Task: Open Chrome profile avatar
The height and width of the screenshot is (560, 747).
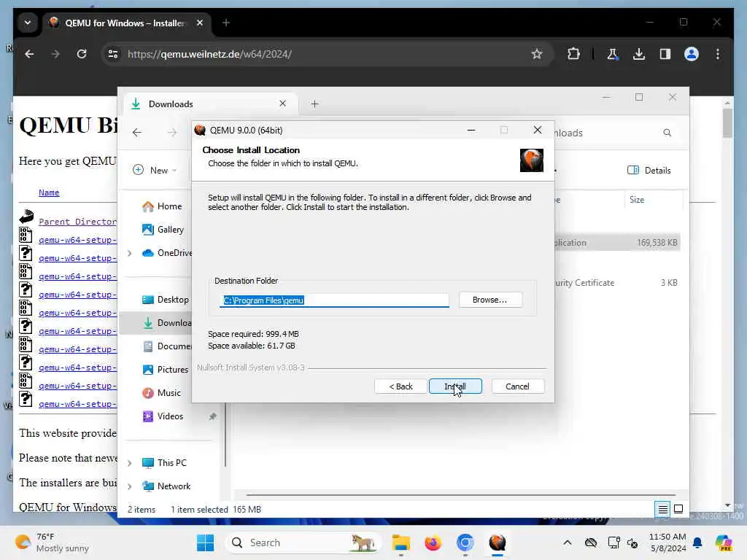Action: tap(692, 54)
